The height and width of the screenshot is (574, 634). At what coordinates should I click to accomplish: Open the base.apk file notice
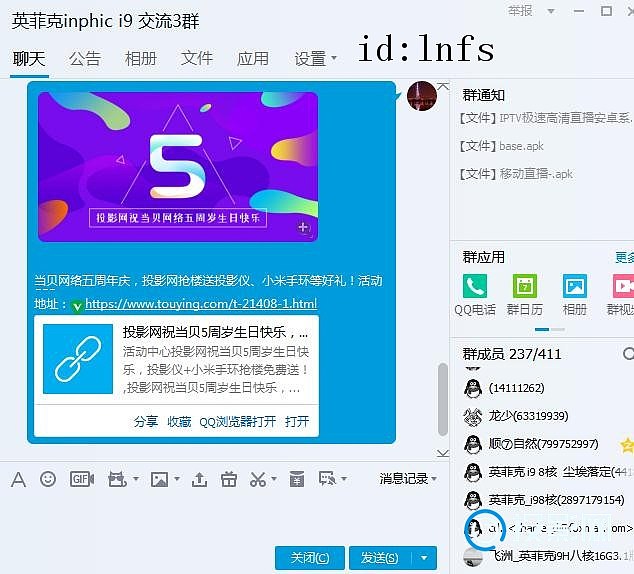point(501,146)
